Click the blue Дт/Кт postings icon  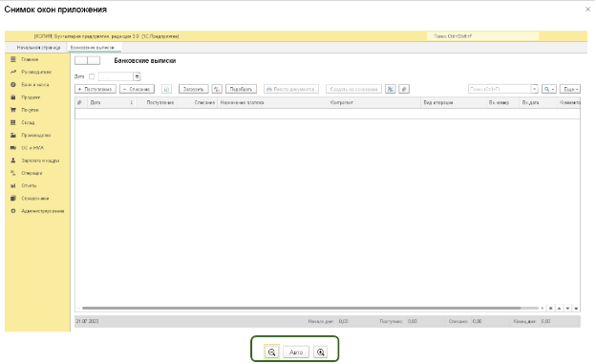391,89
